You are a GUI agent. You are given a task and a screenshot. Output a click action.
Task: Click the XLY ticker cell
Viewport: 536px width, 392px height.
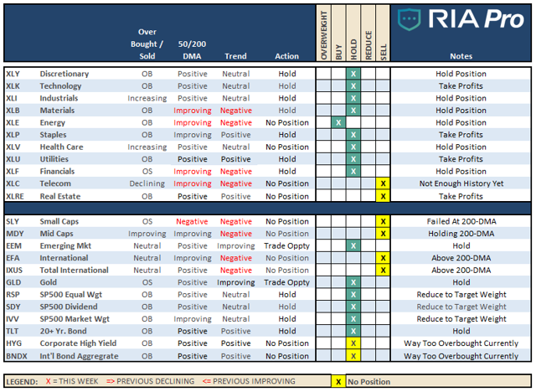(x=13, y=74)
